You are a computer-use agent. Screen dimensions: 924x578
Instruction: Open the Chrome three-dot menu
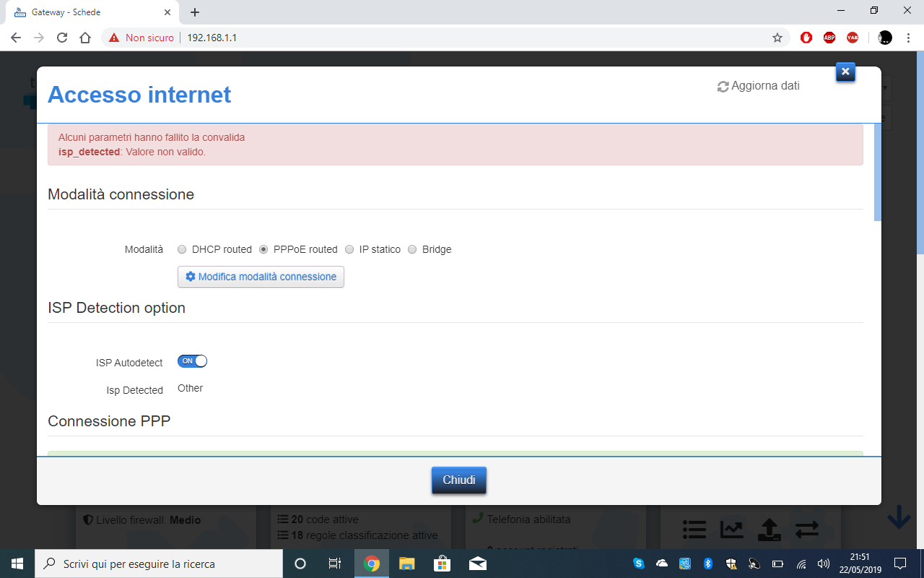pyautogui.click(x=908, y=38)
